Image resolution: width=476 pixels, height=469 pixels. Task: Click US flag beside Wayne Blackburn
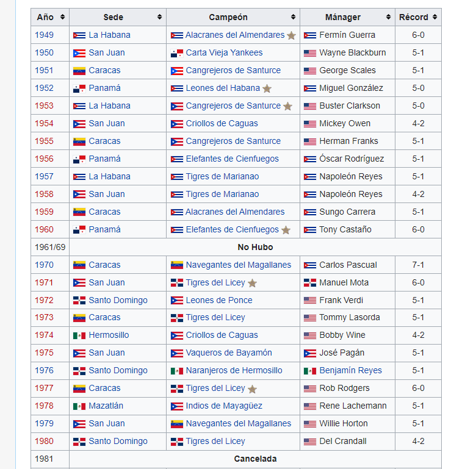coord(310,54)
